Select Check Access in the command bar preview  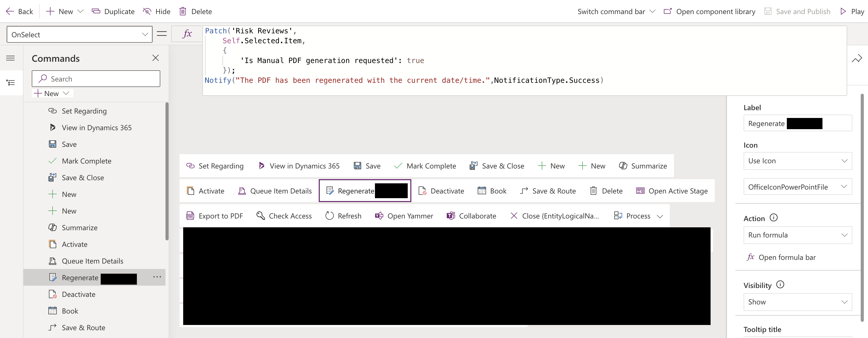284,216
